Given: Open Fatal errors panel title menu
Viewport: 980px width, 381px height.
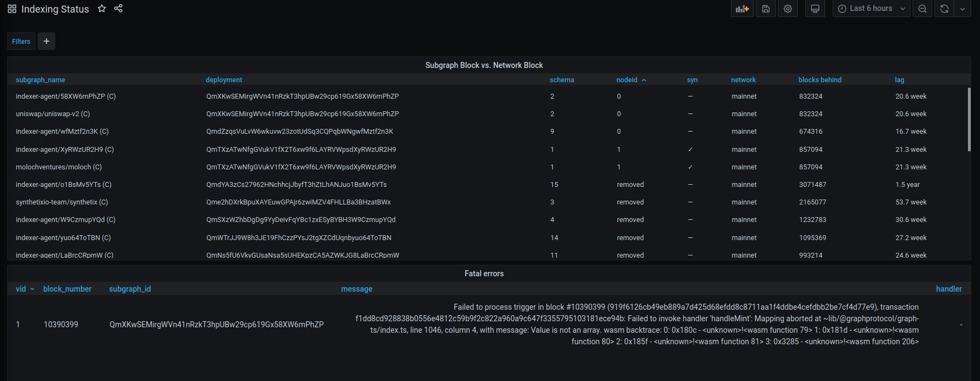Looking at the screenshot, I should click(484, 274).
